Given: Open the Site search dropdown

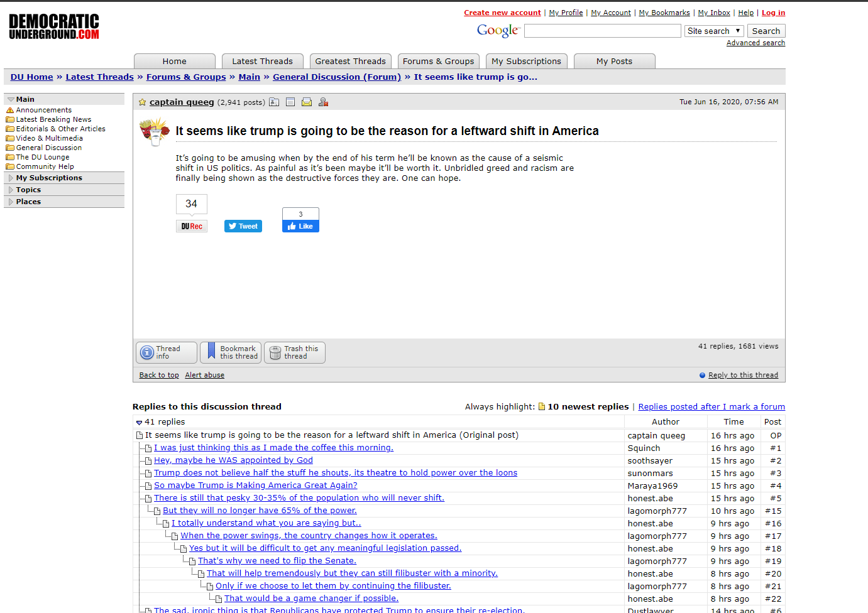Looking at the screenshot, I should (714, 31).
